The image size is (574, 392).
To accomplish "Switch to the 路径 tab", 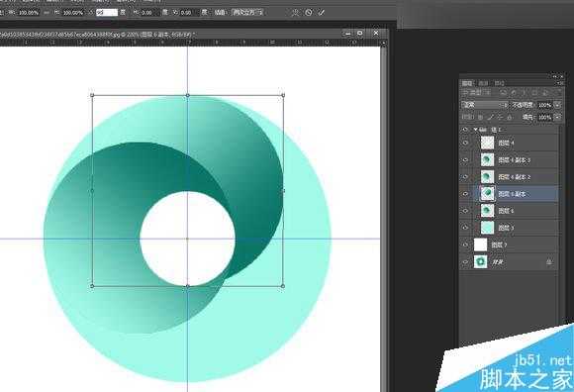I will pos(499,83).
